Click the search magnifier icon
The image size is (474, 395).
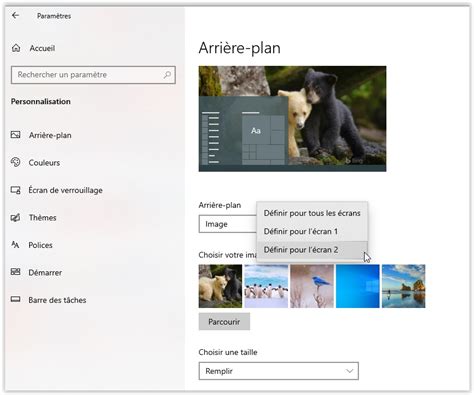point(167,75)
